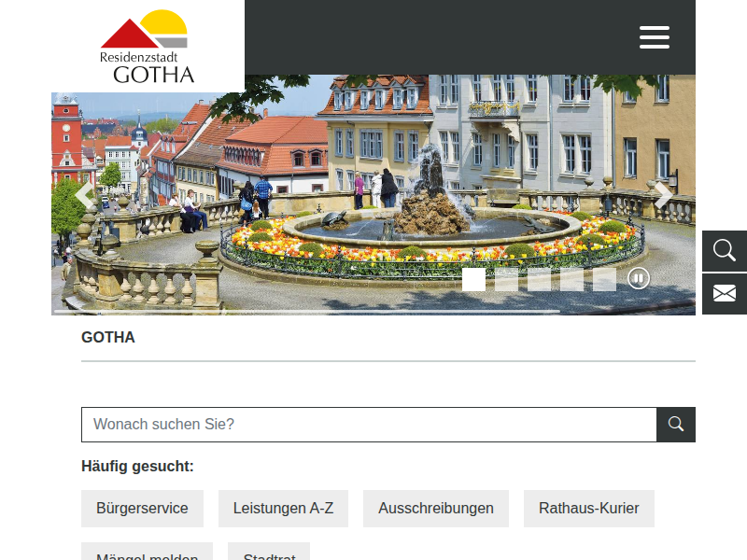
Task: Open the side envelope contact icon
Action: click(x=725, y=293)
